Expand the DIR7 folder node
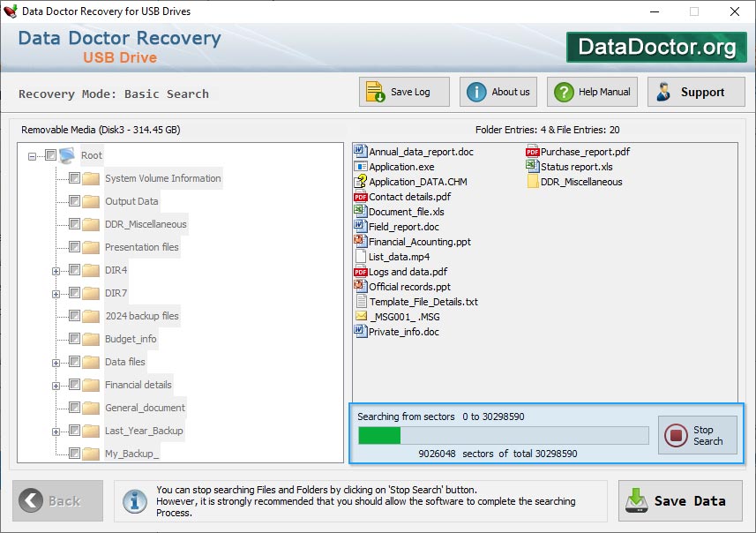 click(56, 294)
